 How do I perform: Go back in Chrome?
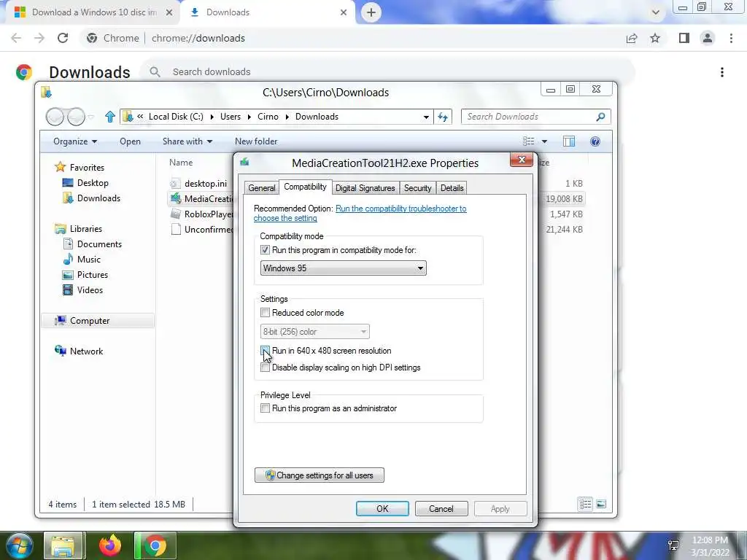16,38
